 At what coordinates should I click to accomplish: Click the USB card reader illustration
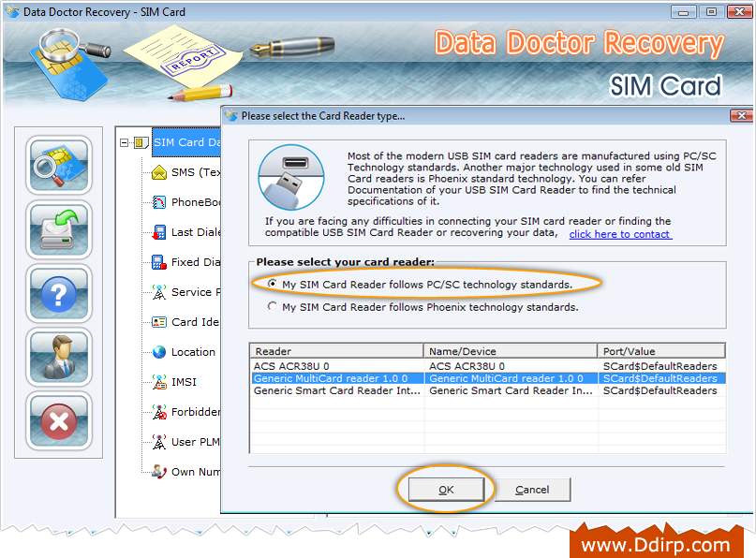pos(291,177)
